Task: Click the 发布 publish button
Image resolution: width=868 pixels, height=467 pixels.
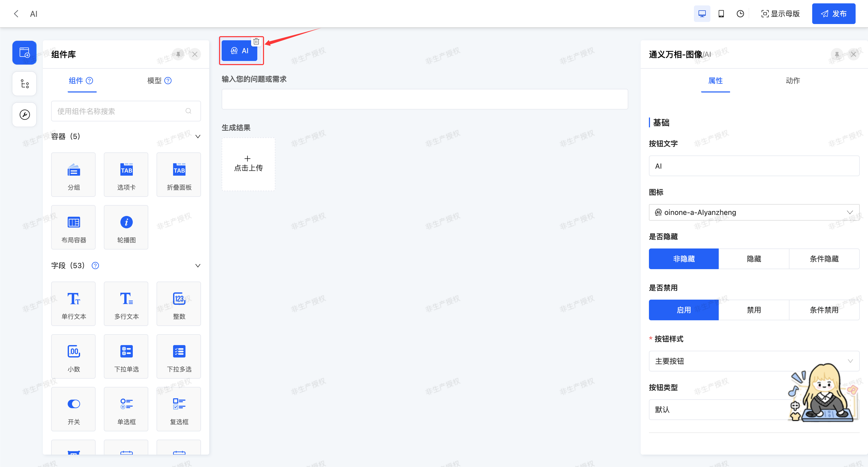Action: [x=833, y=14]
